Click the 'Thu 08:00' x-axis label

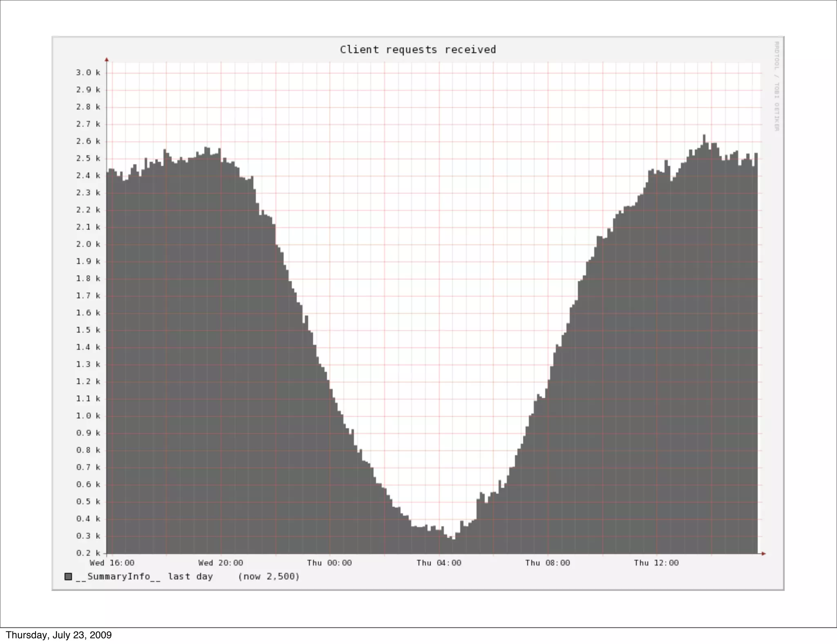point(547,563)
